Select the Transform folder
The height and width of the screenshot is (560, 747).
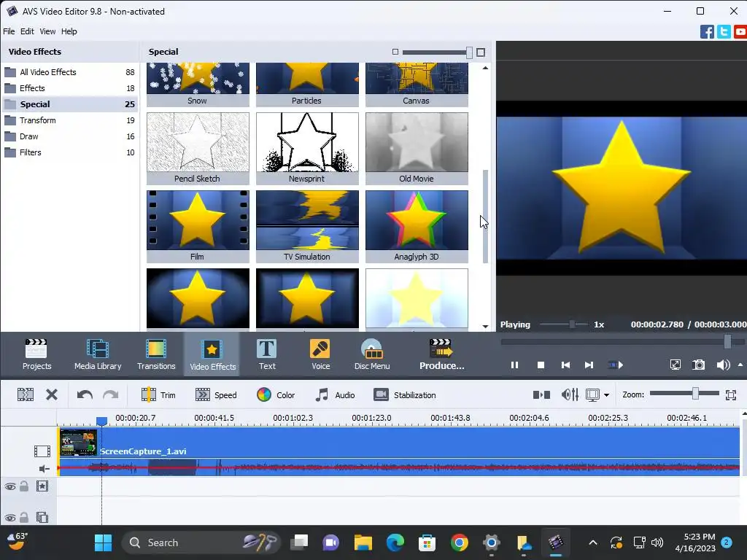pyautogui.click(x=69, y=120)
